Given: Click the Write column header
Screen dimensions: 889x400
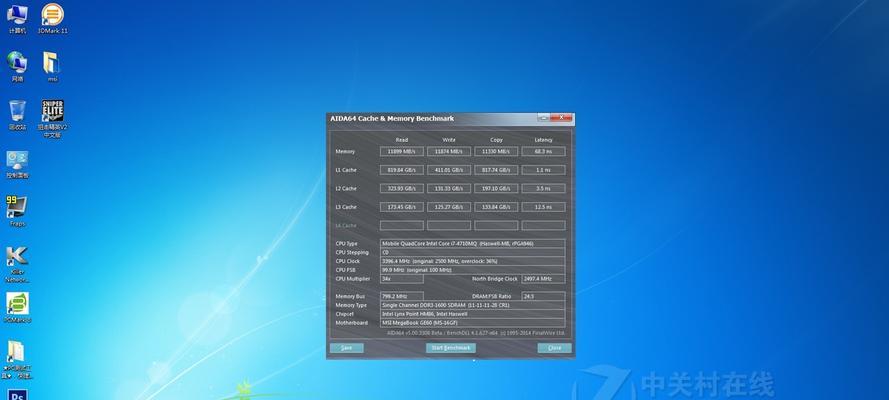Looking at the screenshot, I should coord(448,140).
